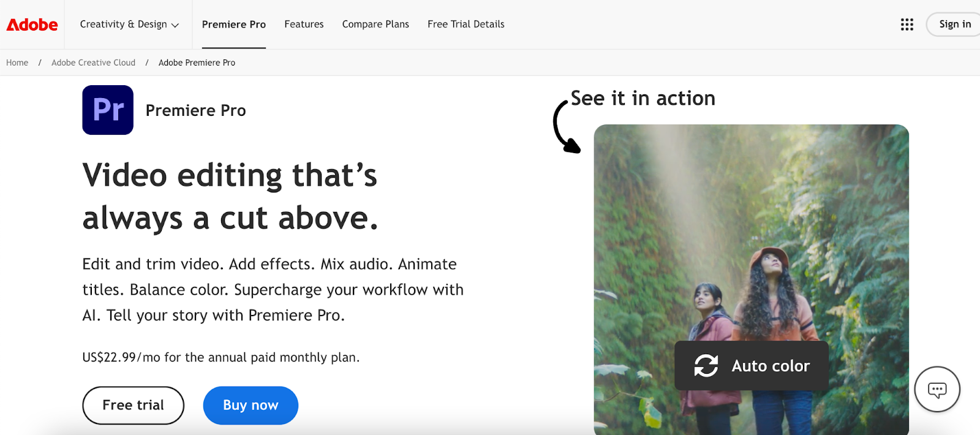View Free Trial Details in navigation
980x435 pixels.
click(x=466, y=25)
